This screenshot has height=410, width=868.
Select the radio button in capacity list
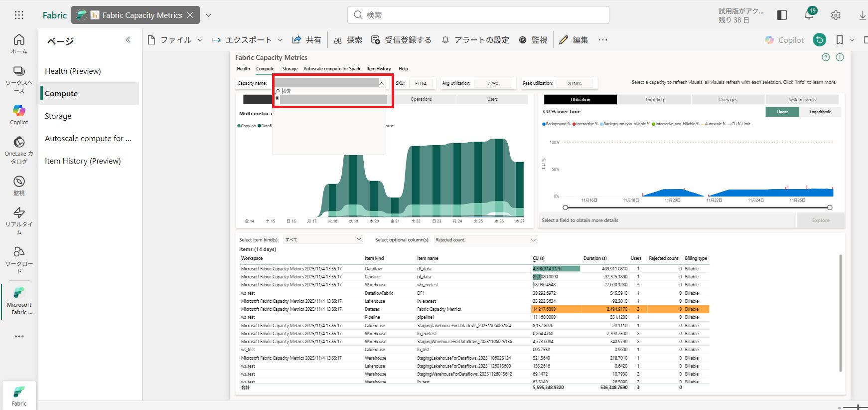coord(278,98)
